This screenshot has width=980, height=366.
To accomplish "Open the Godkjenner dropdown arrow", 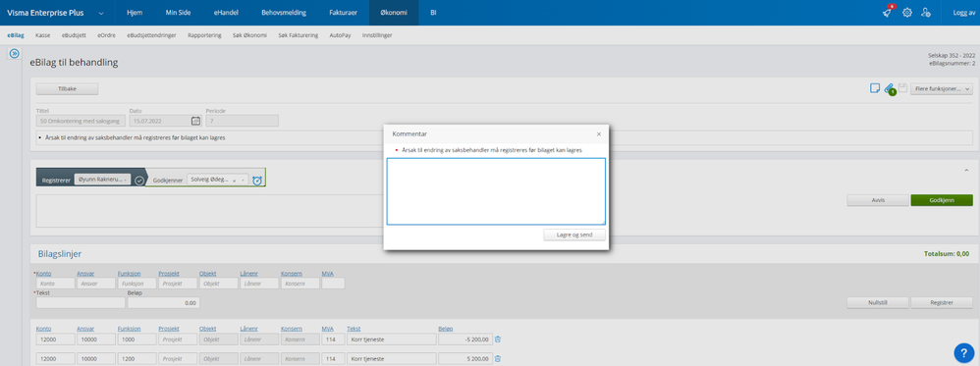I will click(x=243, y=180).
